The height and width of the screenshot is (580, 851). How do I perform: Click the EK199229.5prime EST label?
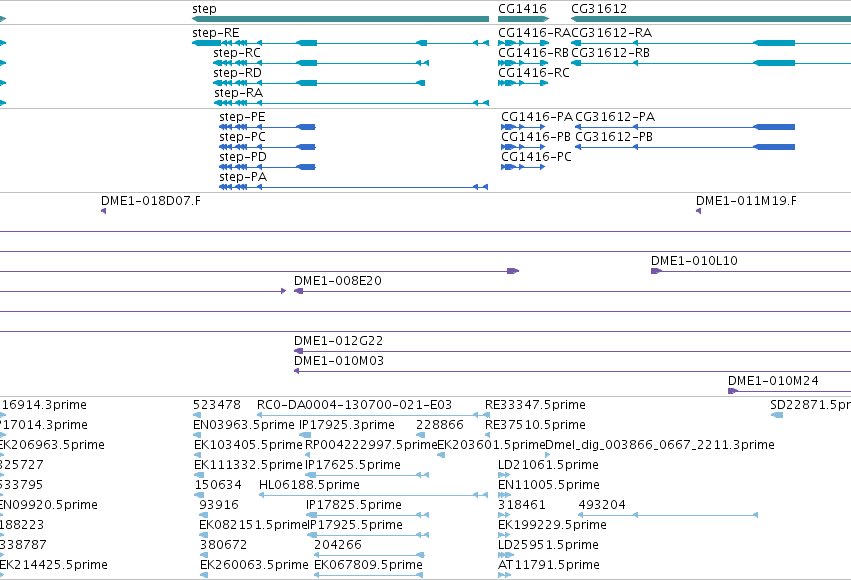point(552,525)
